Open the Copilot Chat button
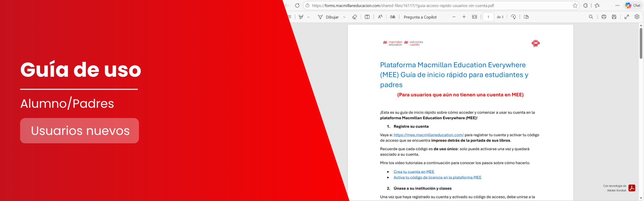The height and width of the screenshot is (201, 644). coord(633,6)
